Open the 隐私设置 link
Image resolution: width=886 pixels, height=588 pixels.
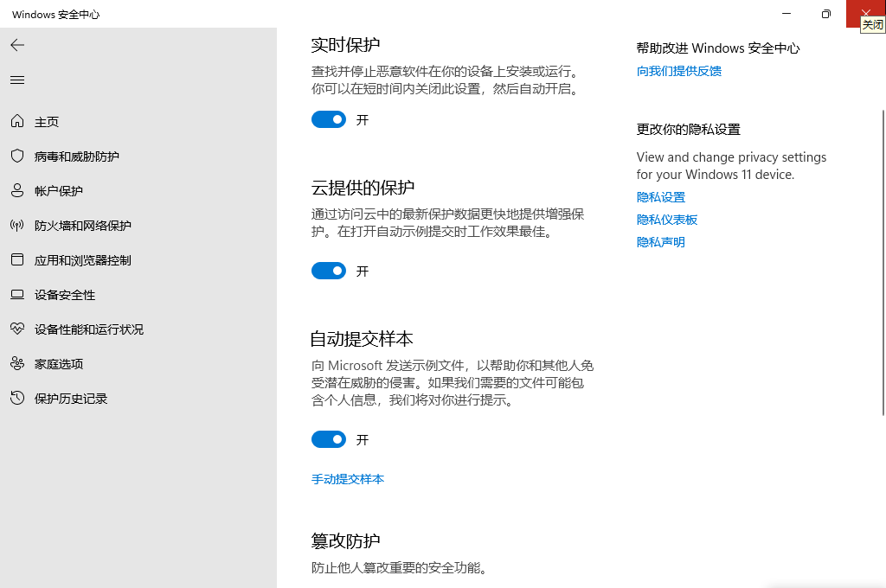(x=661, y=197)
